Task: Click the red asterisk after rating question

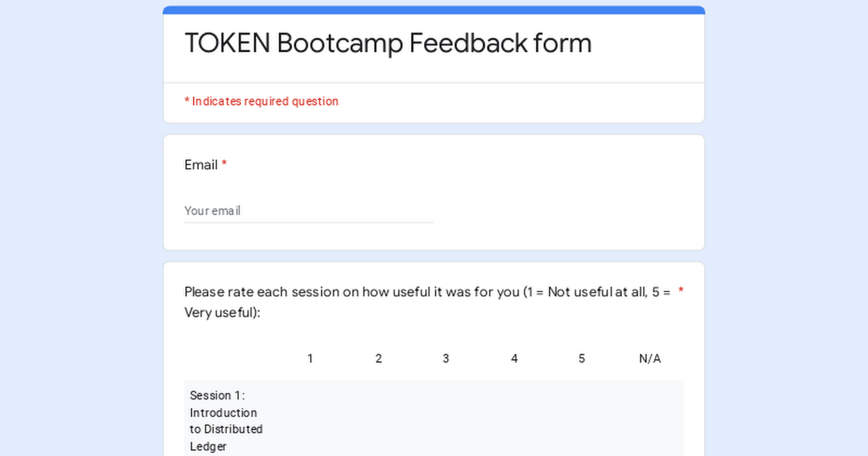Action: tap(681, 291)
